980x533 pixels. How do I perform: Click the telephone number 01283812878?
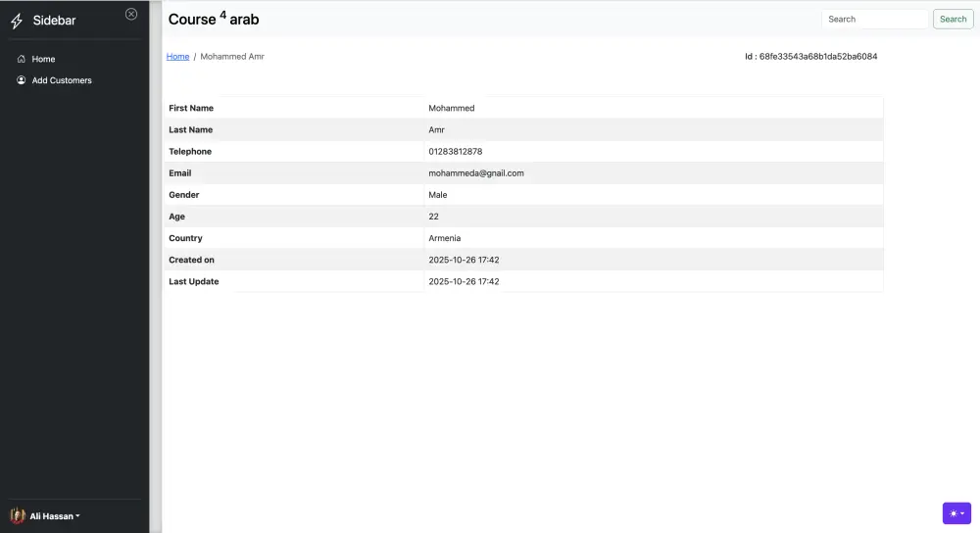pyautogui.click(x=456, y=152)
